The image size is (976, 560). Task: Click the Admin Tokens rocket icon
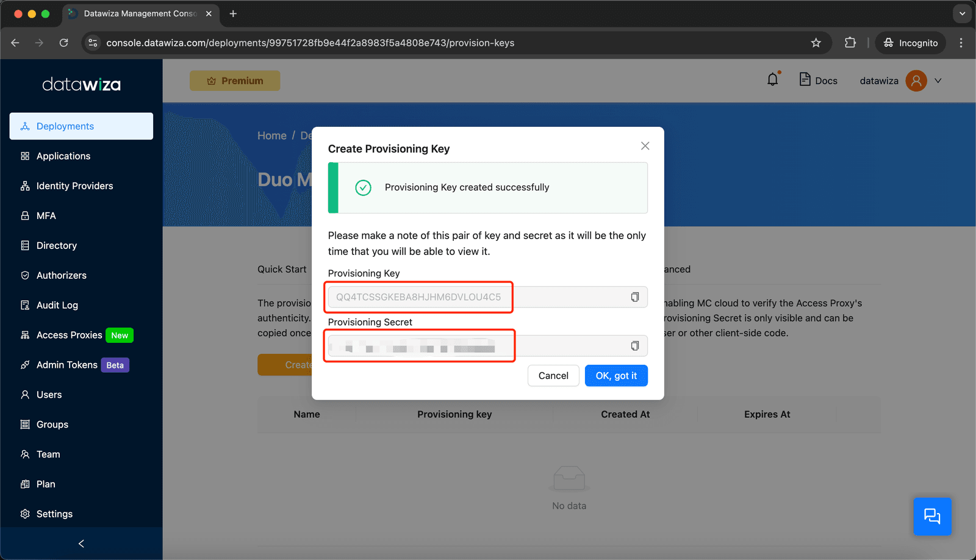pos(25,365)
